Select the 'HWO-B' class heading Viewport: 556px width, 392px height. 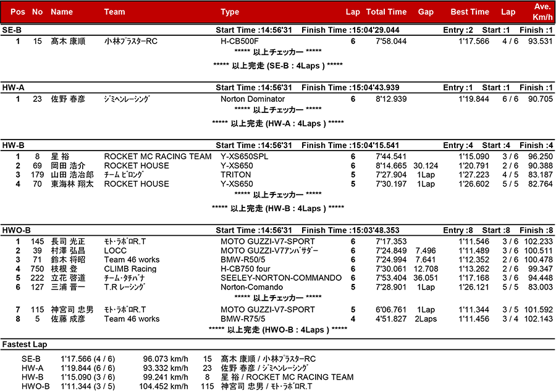[16, 230]
